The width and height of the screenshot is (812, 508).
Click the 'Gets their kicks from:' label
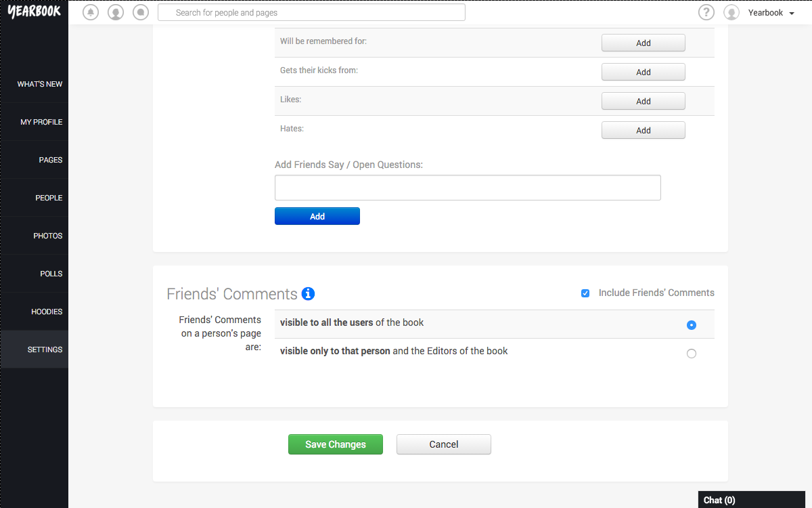319,70
